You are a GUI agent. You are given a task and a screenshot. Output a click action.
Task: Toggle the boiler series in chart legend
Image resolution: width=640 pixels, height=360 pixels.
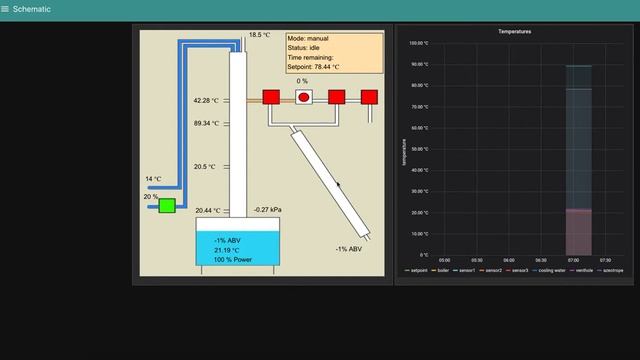tap(440, 270)
